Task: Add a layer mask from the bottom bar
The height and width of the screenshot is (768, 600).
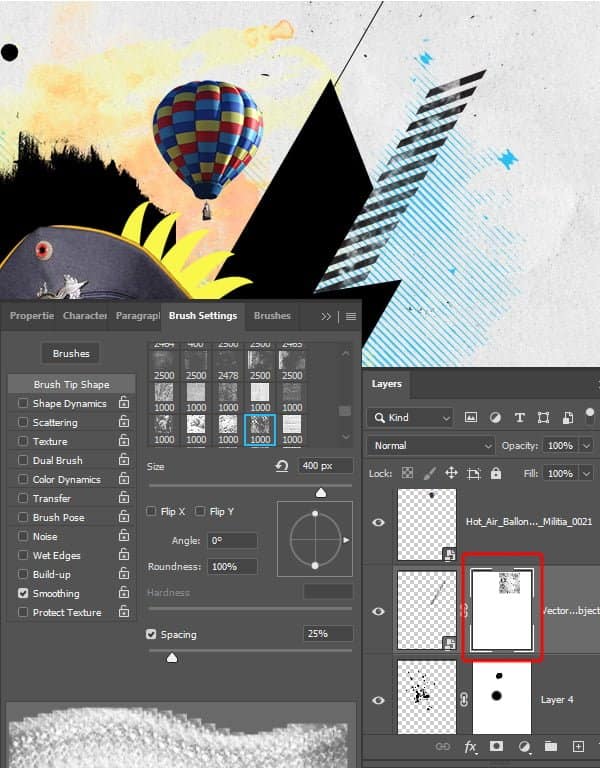Action: point(497,746)
